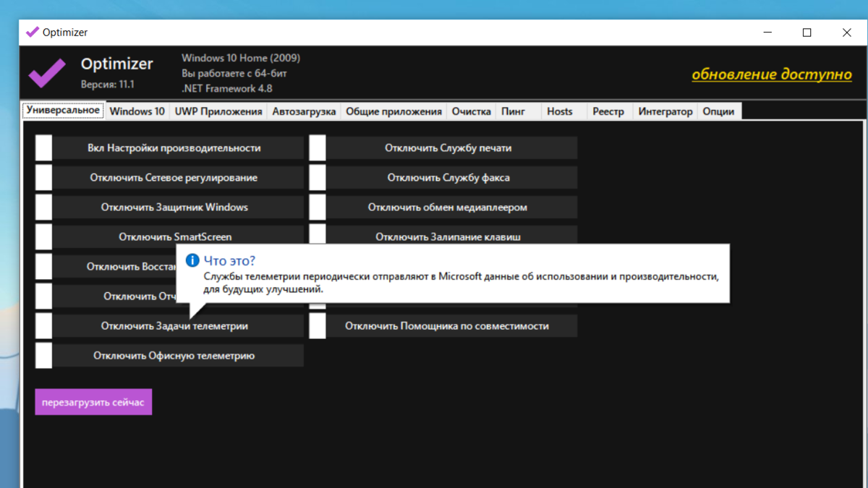868x488 pixels.
Task: Click Отключить Защитник Windows button
Action: click(x=178, y=207)
